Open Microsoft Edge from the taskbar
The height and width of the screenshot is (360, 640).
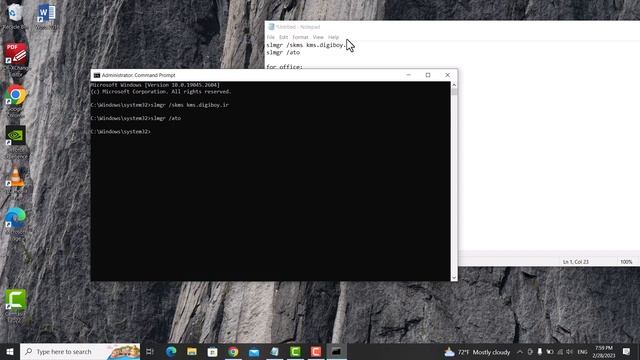pyautogui.click(x=171, y=351)
